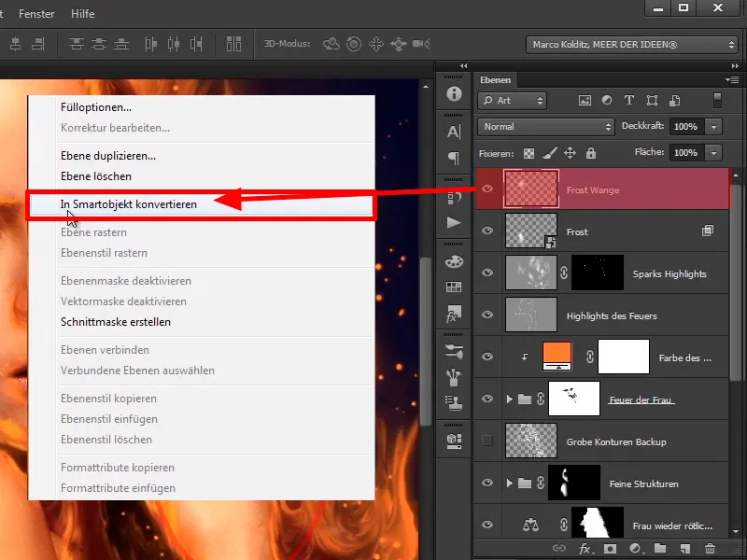Image resolution: width=747 pixels, height=560 pixels.
Task: Open the Ebenen panel flyout menu
Action: tap(732, 80)
